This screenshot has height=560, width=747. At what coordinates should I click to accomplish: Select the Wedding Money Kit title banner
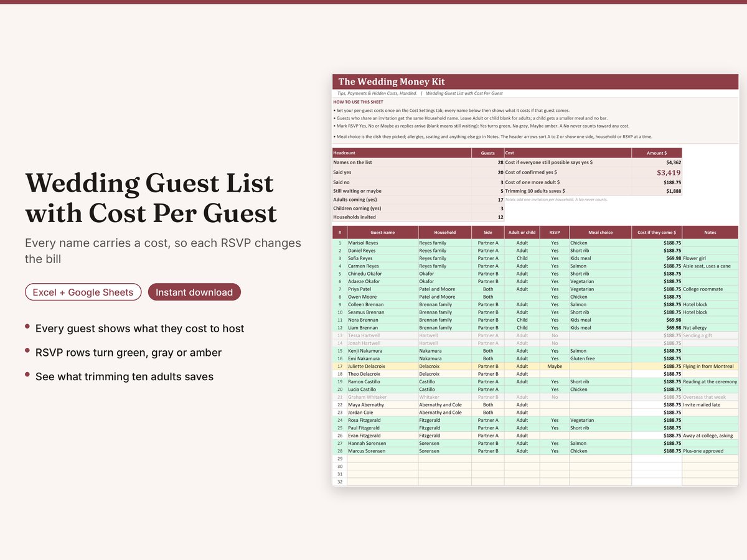535,82
